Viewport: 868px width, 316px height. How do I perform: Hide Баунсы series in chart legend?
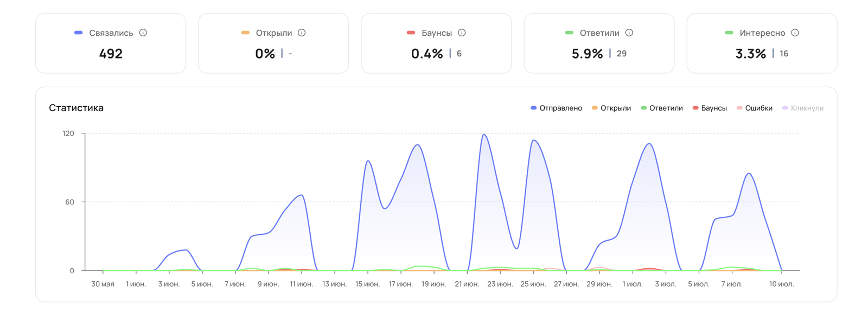(x=710, y=108)
